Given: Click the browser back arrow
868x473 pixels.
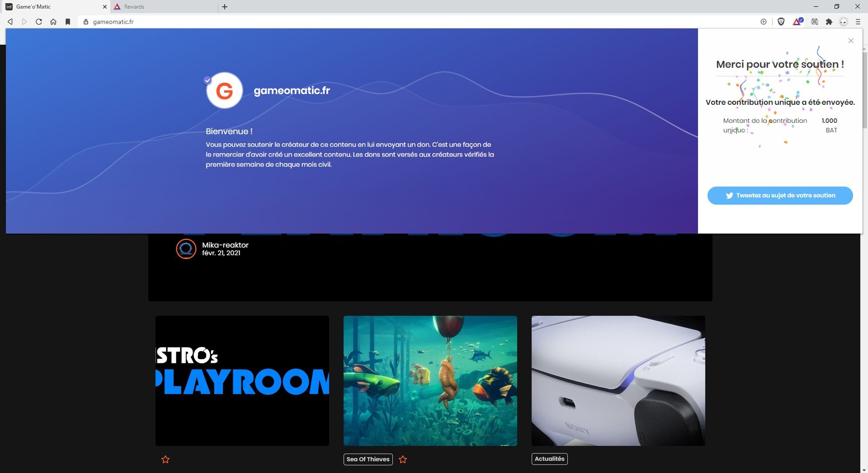Looking at the screenshot, I should (10, 22).
